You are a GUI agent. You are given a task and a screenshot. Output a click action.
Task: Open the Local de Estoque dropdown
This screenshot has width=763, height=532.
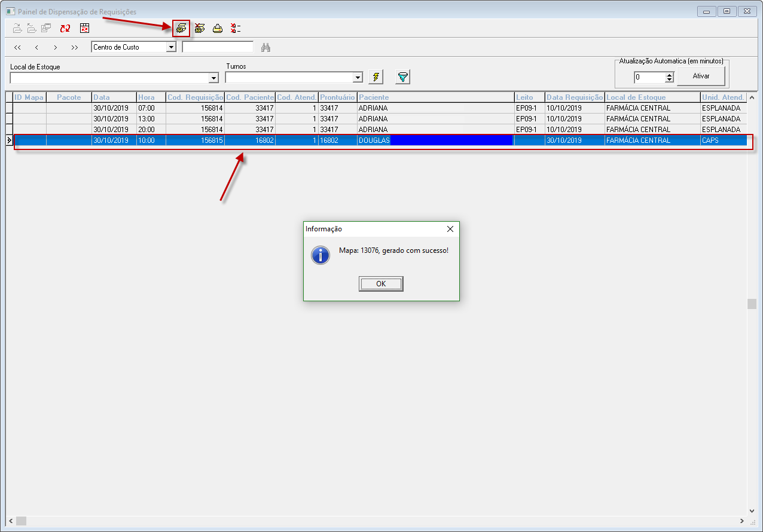tap(213, 78)
